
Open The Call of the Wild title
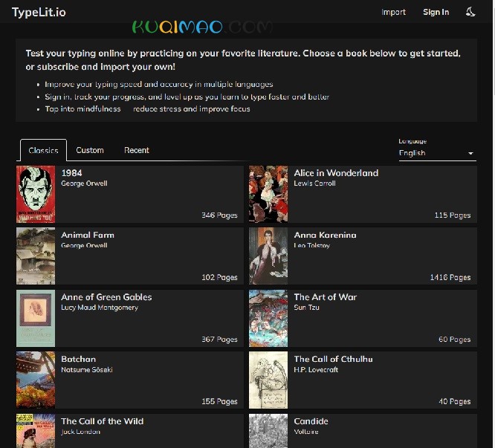[x=103, y=421]
